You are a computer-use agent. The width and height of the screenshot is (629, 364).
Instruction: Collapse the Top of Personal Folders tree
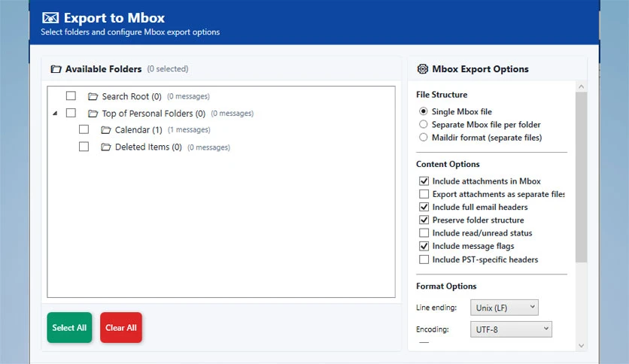(56, 114)
